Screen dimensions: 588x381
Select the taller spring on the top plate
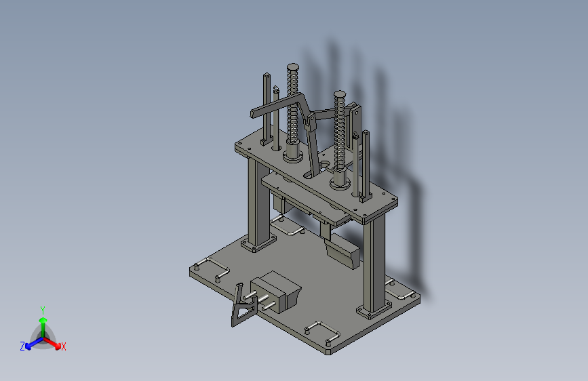point(292,104)
